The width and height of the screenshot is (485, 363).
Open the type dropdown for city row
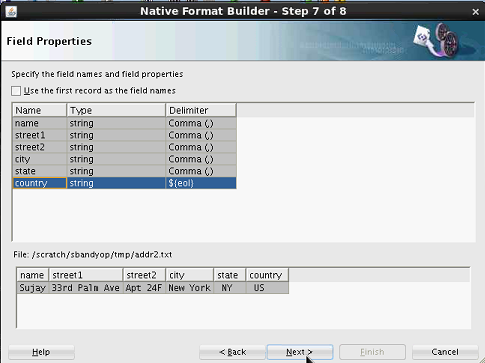[x=116, y=159]
